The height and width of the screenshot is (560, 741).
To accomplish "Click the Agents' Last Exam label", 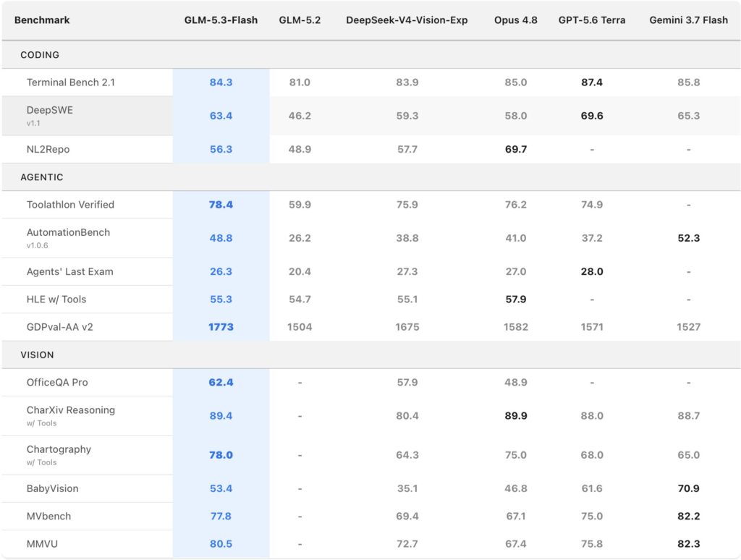I will (70, 272).
